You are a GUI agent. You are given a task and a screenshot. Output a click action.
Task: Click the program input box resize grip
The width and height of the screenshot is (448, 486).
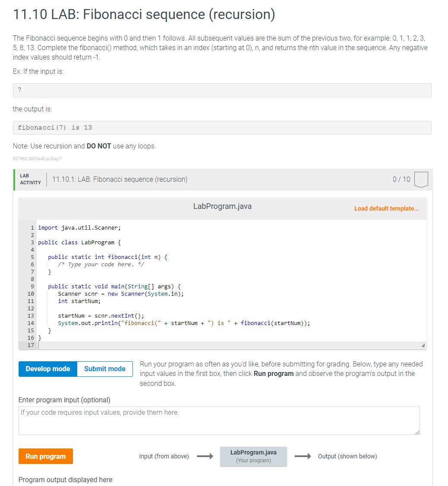tap(416, 432)
